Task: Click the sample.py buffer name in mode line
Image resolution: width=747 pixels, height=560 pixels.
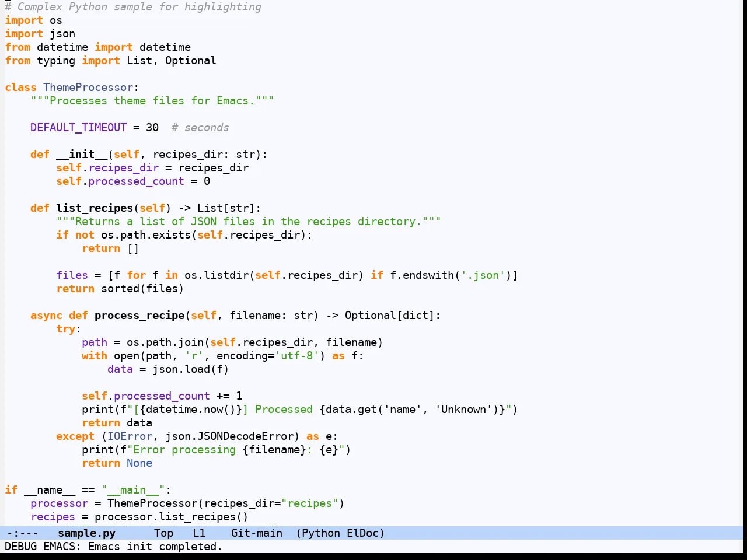Action: (86, 533)
